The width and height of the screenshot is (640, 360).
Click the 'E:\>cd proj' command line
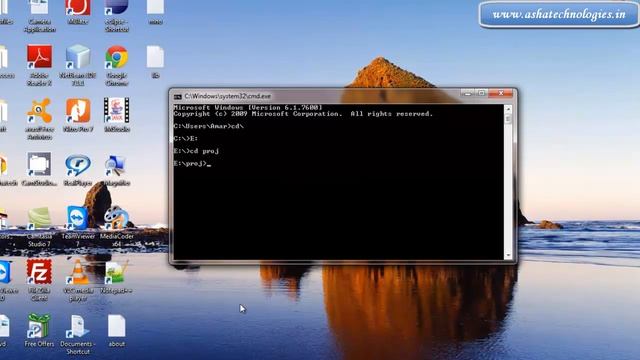pyautogui.click(x=196, y=151)
